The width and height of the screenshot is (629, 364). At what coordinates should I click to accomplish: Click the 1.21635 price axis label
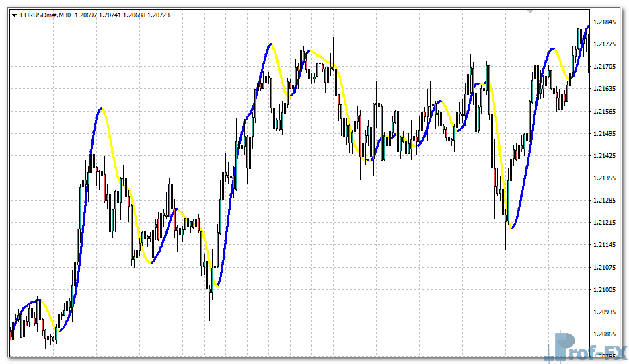coord(606,89)
